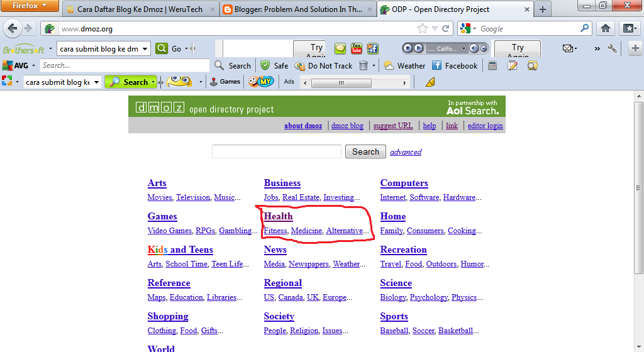Open the bookmarks menu dropdown

click(630, 28)
